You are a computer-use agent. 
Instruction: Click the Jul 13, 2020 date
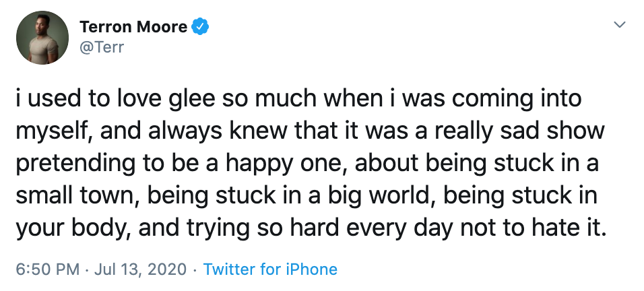click(141, 269)
